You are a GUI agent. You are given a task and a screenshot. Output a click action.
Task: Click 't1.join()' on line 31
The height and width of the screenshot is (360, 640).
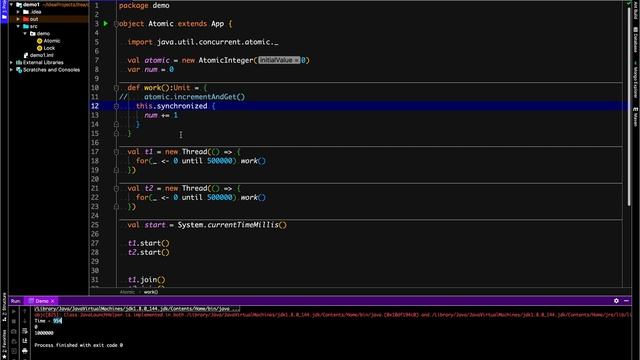pyautogui.click(x=147, y=280)
